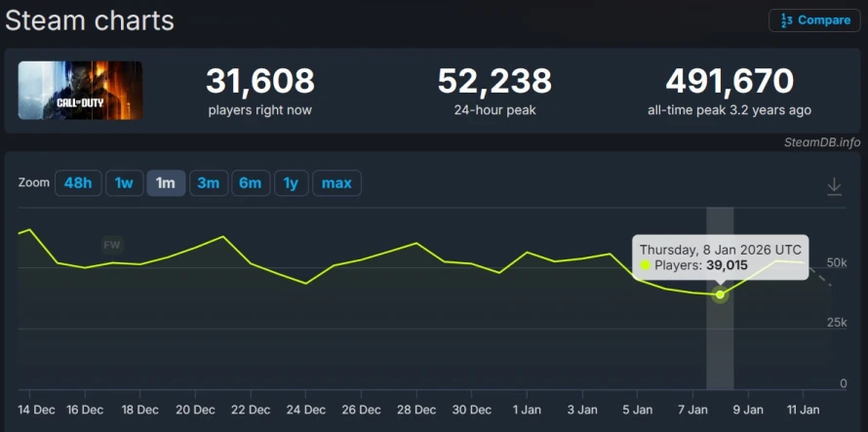Click the 50k y-axis label
The width and height of the screenshot is (868, 432).
pos(837,262)
